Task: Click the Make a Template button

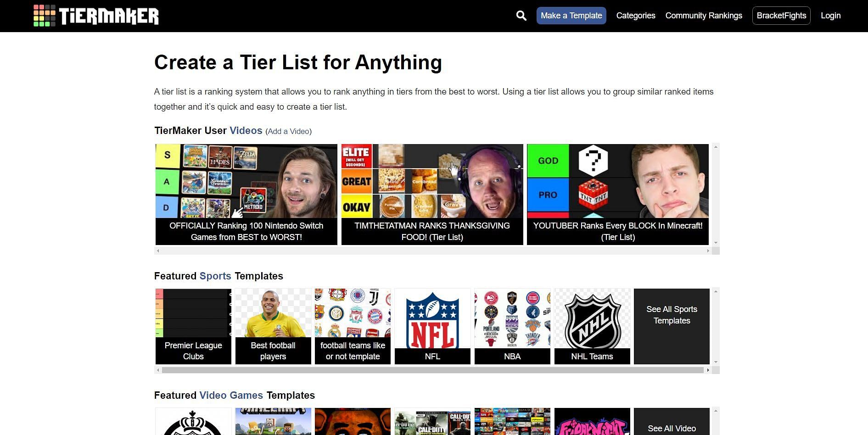Action: pos(571,16)
